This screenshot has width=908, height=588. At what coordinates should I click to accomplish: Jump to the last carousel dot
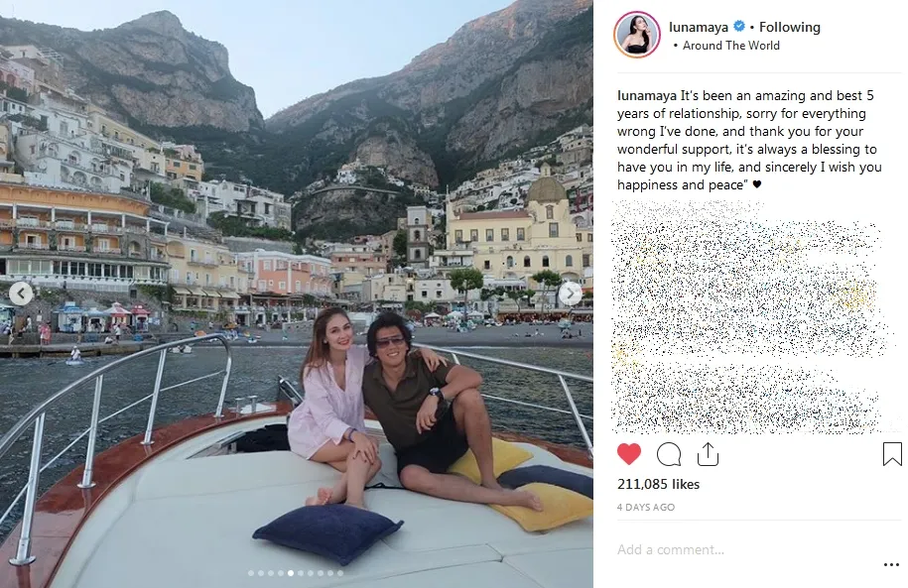click(340, 573)
